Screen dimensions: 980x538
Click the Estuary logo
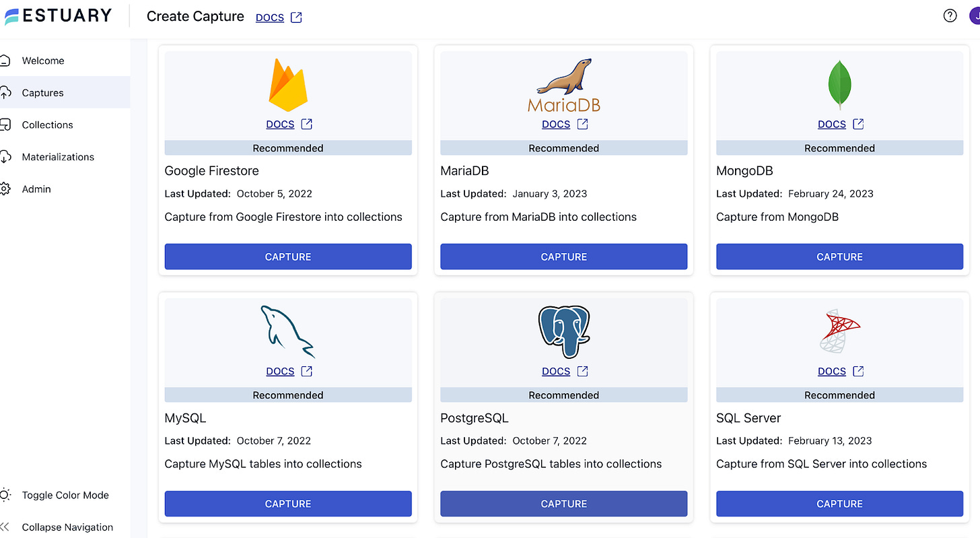pyautogui.click(x=58, y=16)
